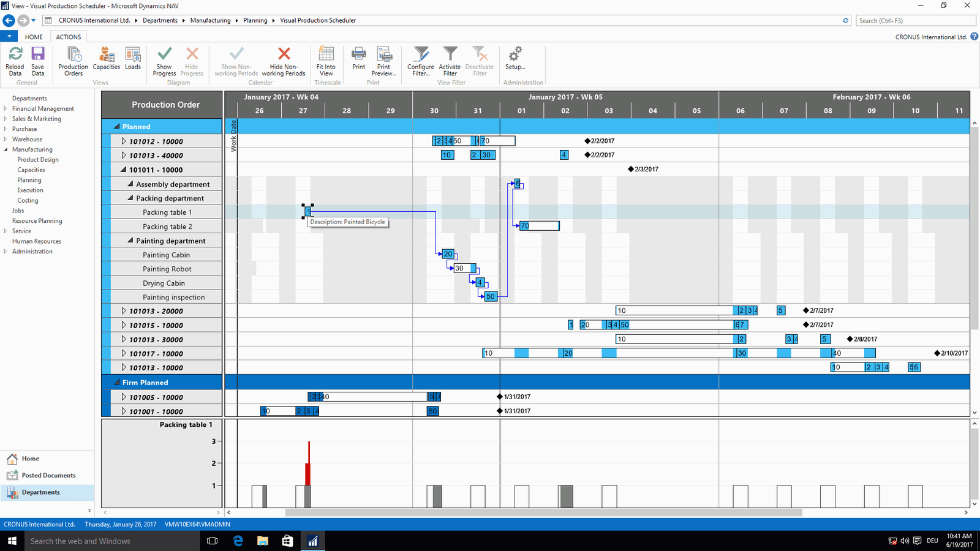
Task: Hide non-working periods in the calendar
Action: (x=284, y=54)
